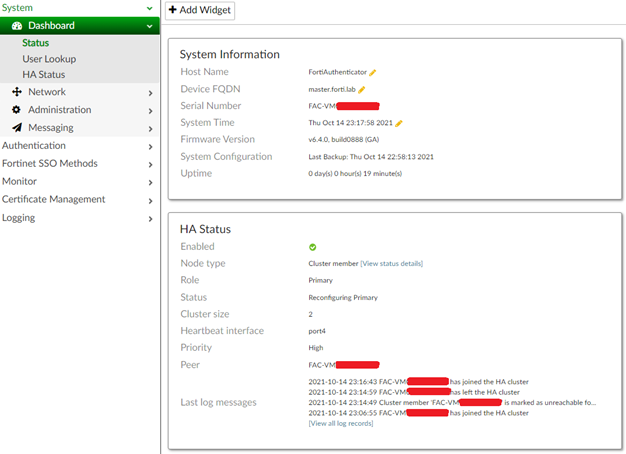Edit Device FQDN with pencil icon
Screen dimensions: 626x454
(363, 90)
